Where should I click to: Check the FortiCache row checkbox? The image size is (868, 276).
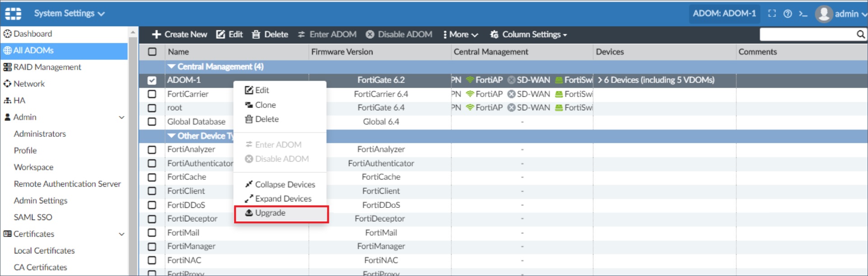tap(152, 177)
